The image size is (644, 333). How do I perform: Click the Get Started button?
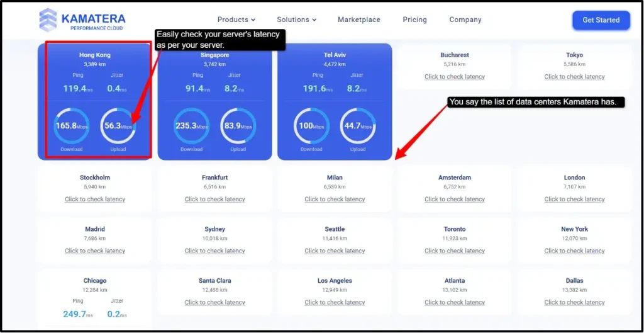click(x=601, y=20)
